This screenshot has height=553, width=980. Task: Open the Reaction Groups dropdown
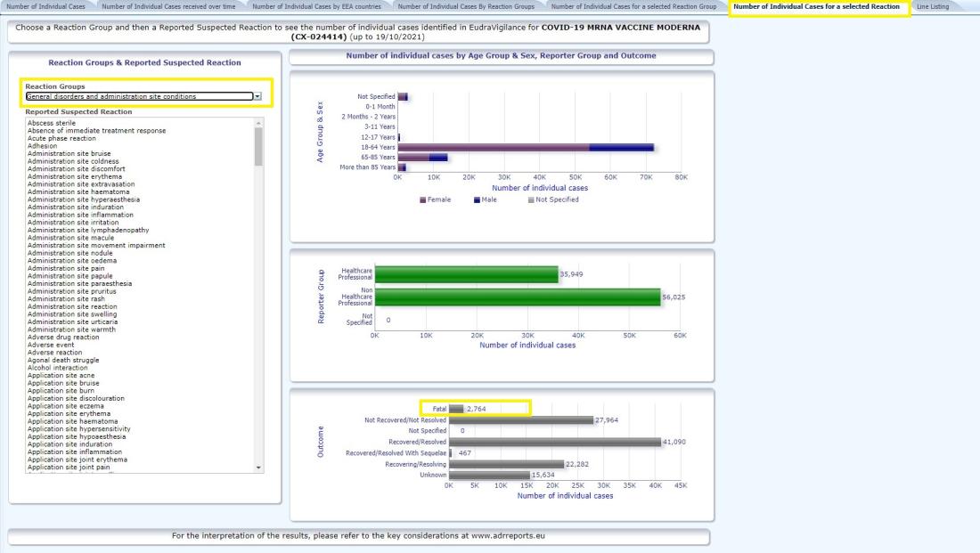[257, 96]
